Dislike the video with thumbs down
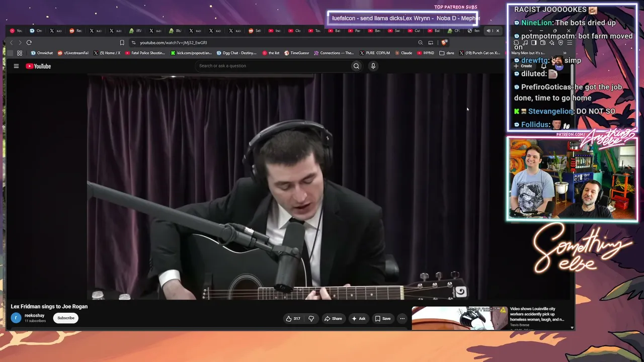The width and height of the screenshot is (644, 362). point(311,319)
